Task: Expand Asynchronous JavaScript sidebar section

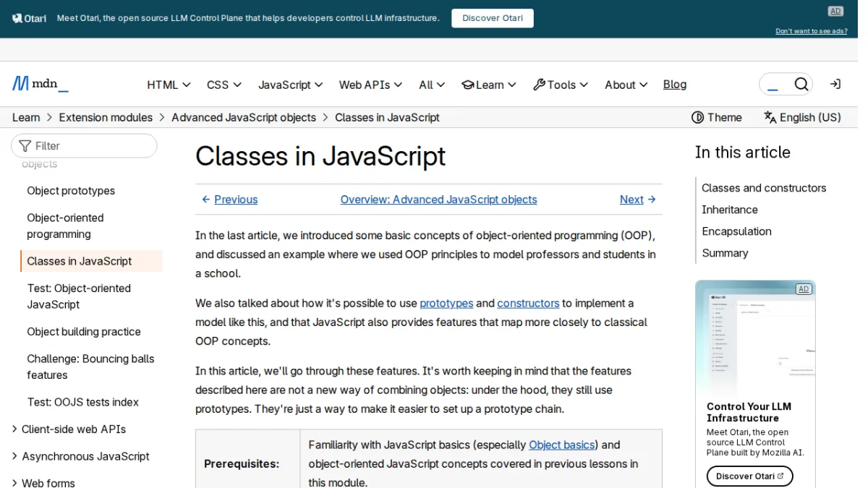Action: click(x=81, y=456)
